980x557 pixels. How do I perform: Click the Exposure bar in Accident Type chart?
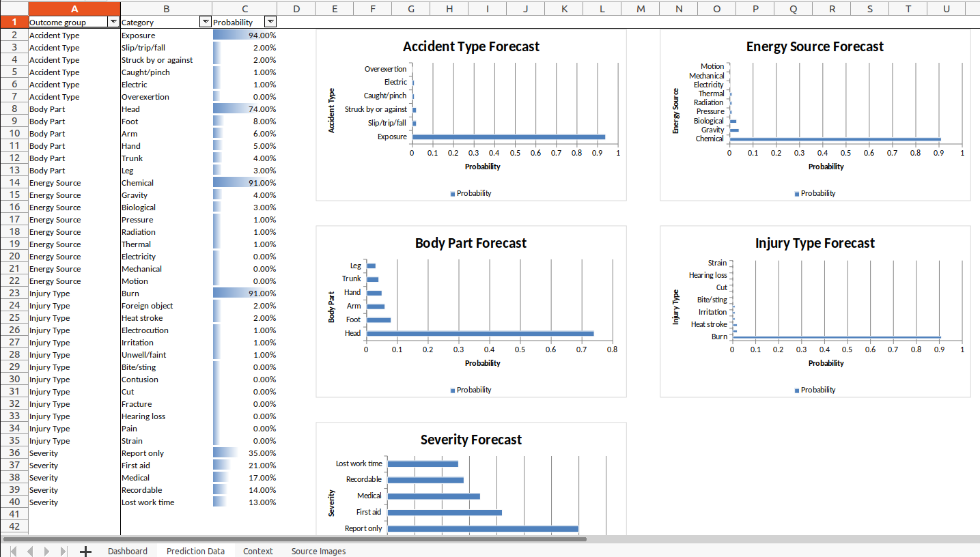tap(509, 137)
